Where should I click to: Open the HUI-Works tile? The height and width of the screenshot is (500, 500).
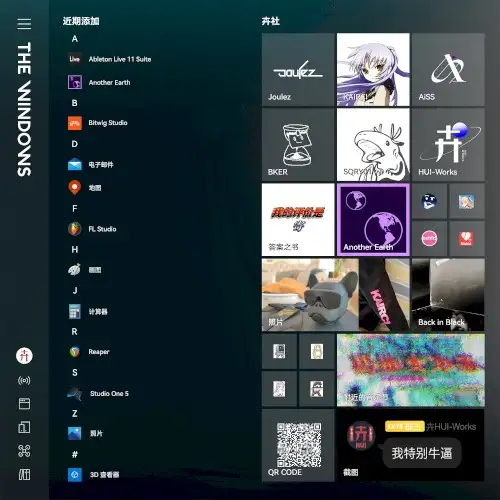click(x=448, y=145)
